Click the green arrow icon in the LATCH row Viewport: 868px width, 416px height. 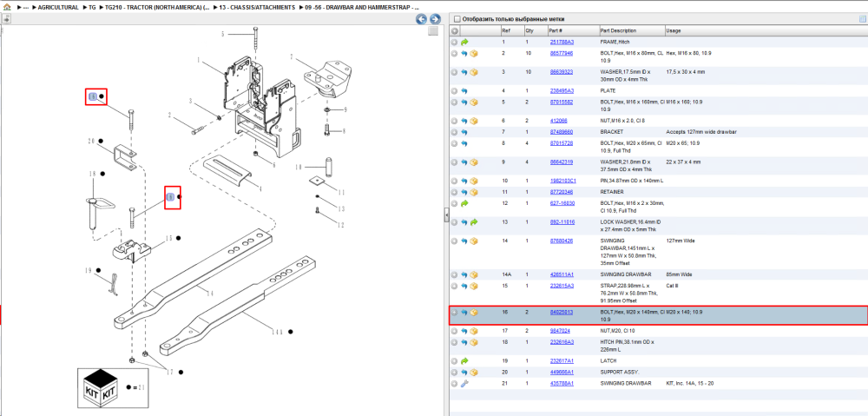point(464,360)
